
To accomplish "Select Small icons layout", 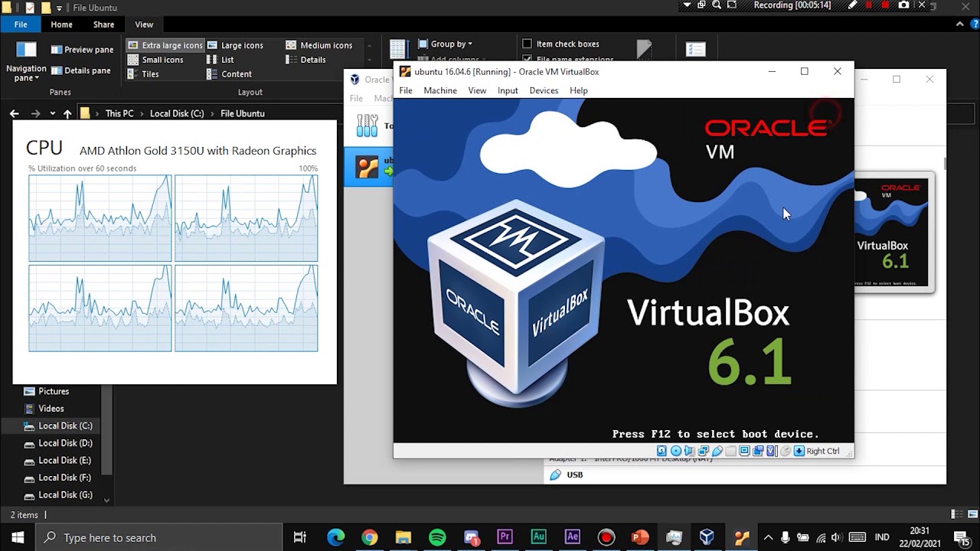I will coord(155,60).
